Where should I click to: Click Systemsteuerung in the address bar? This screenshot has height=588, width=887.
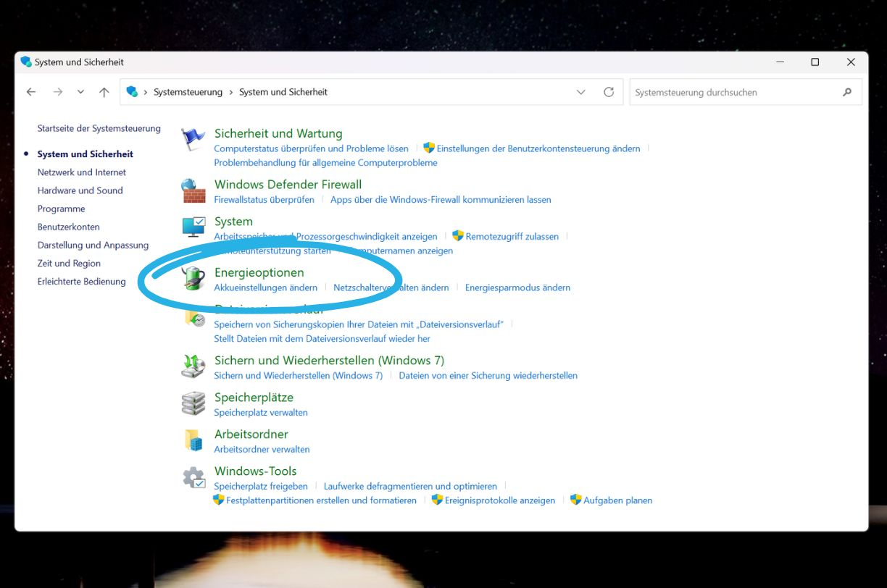point(188,92)
